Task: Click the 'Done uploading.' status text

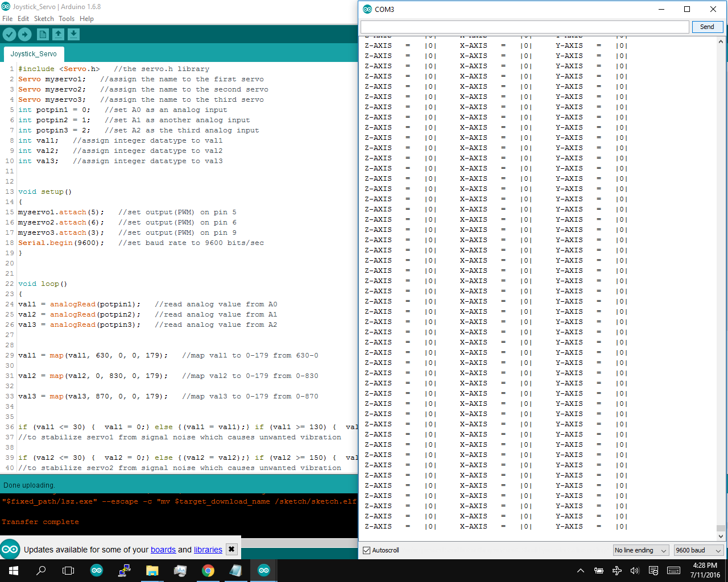Action: 30,485
